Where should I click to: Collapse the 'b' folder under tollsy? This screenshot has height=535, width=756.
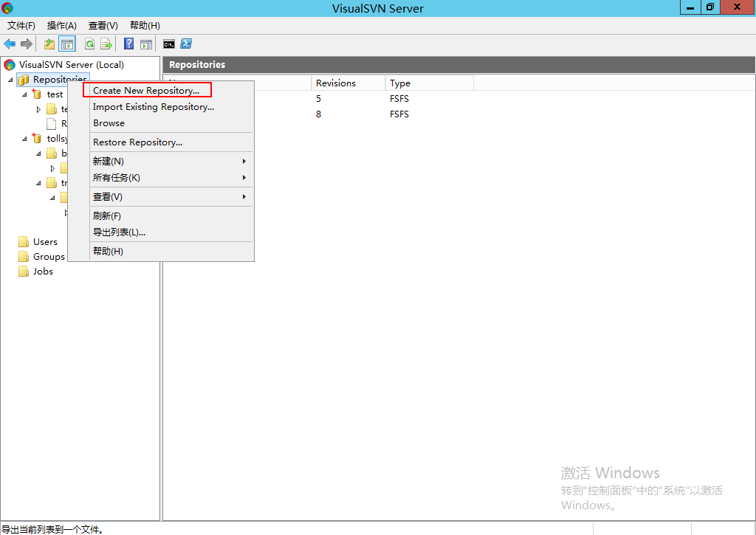click(38, 153)
